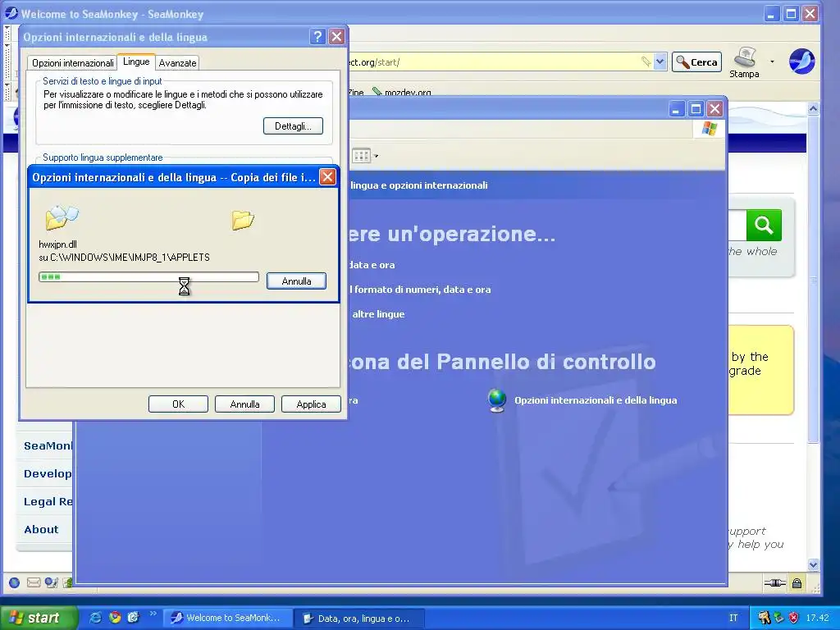Image resolution: width=840 pixels, height=630 pixels.
Task: Switch to Welcome to SeaMonkey taskbar button
Action: point(228,618)
